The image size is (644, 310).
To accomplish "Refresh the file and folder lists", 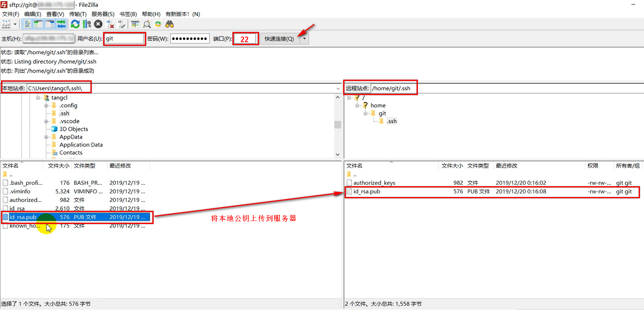I will tap(75, 24).
